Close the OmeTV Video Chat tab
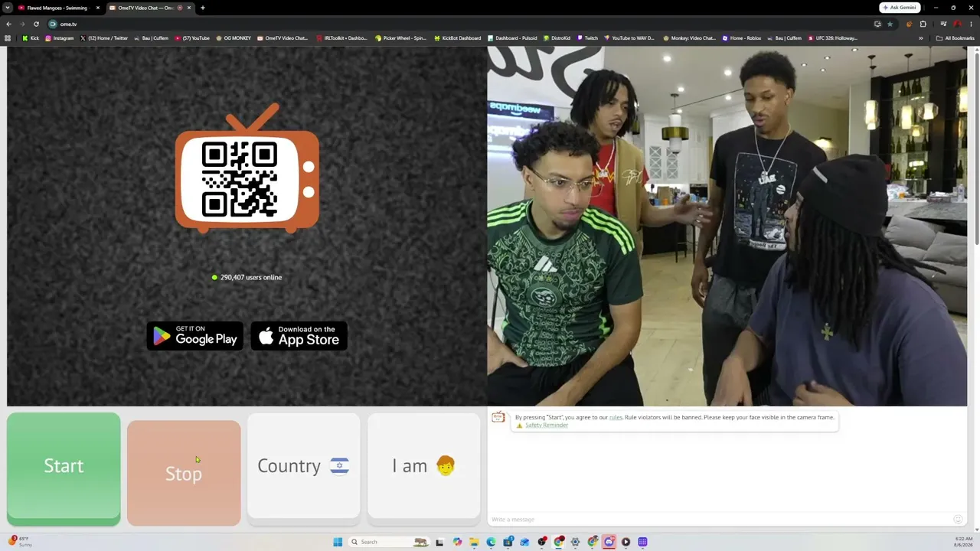The height and width of the screenshot is (551, 980). 189,8
